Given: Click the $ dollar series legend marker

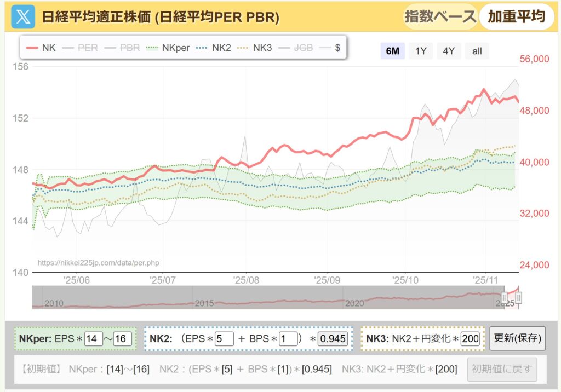Looking at the screenshot, I should (x=325, y=48).
